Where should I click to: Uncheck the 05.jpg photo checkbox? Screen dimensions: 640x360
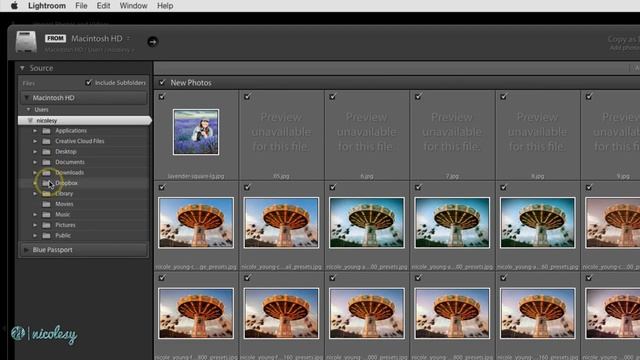pos(247,96)
